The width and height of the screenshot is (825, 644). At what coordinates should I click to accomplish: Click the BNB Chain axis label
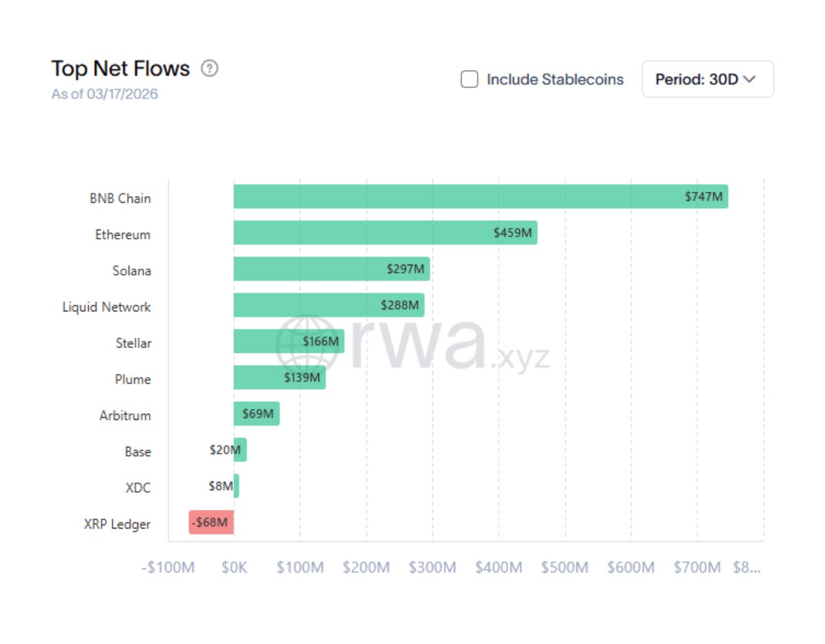click(120, 199)
